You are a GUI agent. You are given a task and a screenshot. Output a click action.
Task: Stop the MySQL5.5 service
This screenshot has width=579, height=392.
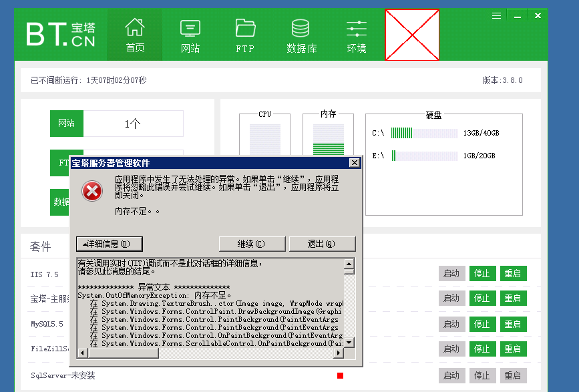click(x=482, y=324)
